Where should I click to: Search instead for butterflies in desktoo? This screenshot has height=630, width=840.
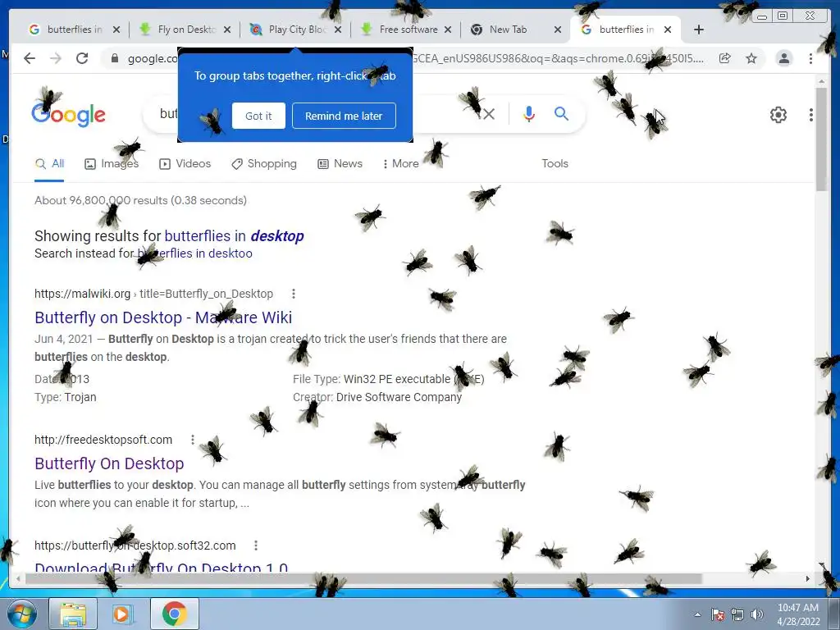[x=194, y=253]
